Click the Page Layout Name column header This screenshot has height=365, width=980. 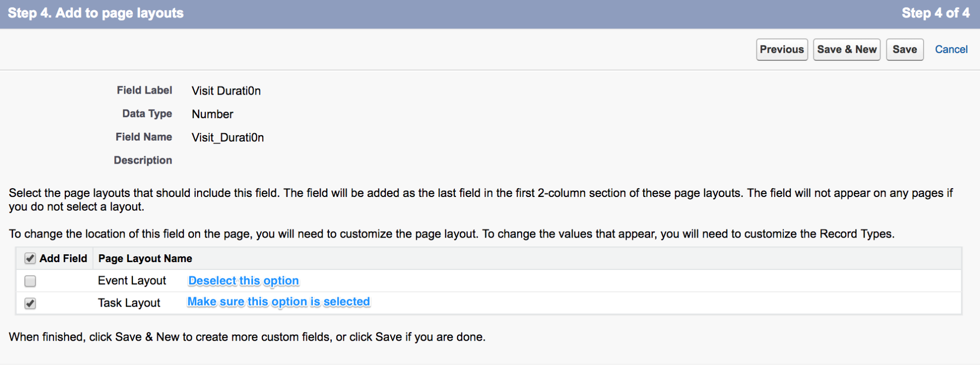[145, 258]
